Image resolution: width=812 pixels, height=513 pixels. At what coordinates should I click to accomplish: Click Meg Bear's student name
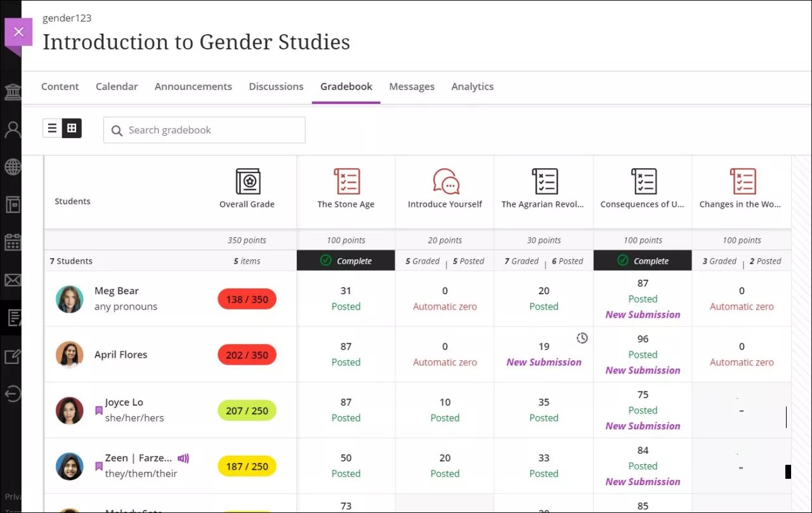pyautogui.click(x=117, y=290)
